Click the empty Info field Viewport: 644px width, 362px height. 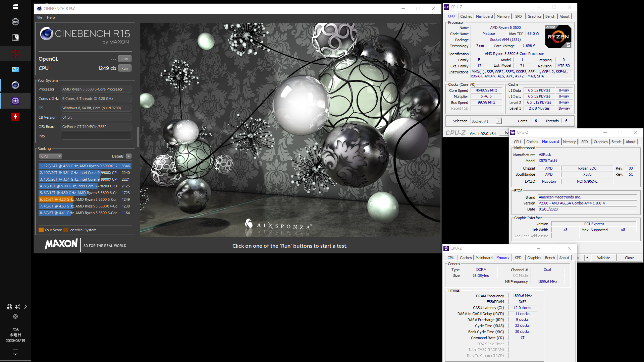pos(96,136)
